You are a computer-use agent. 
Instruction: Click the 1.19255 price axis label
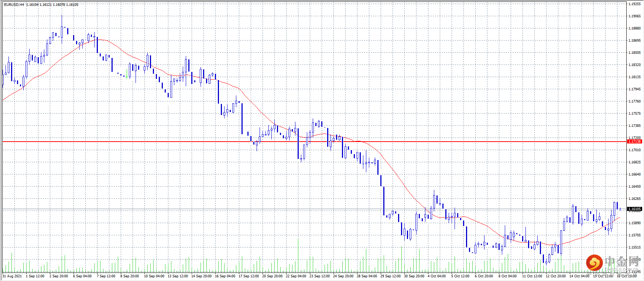pyautogui.click(x=635, y=4)
